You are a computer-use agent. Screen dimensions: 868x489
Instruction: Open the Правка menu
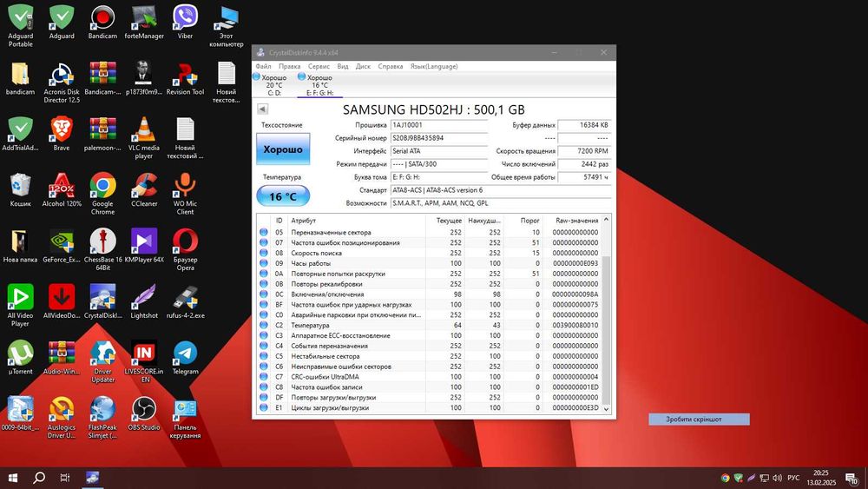290,67
